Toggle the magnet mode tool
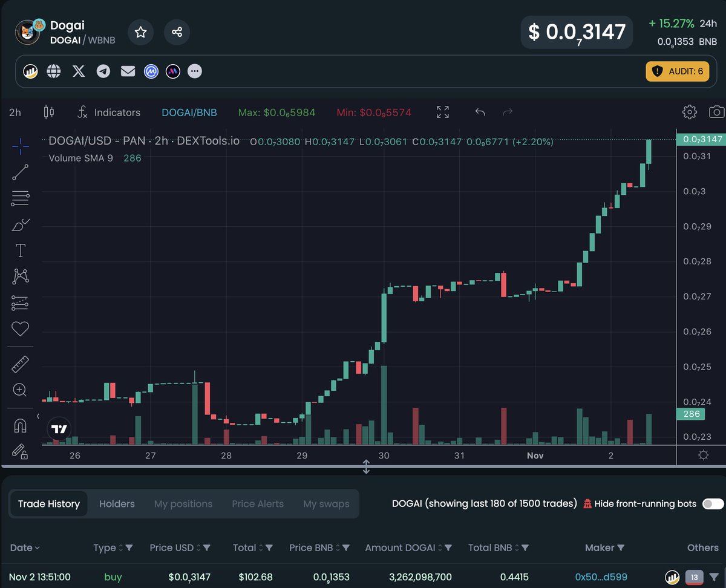 [20, 426]
